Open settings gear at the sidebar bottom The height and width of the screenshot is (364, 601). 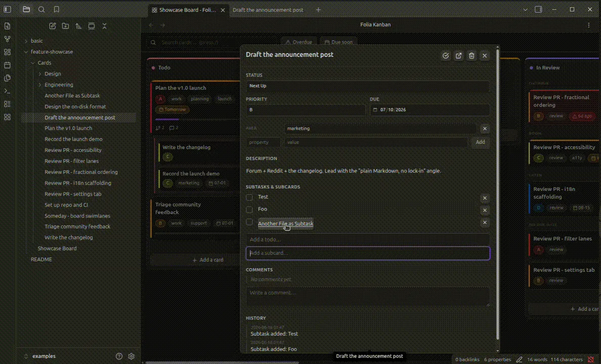coord(132,356)
